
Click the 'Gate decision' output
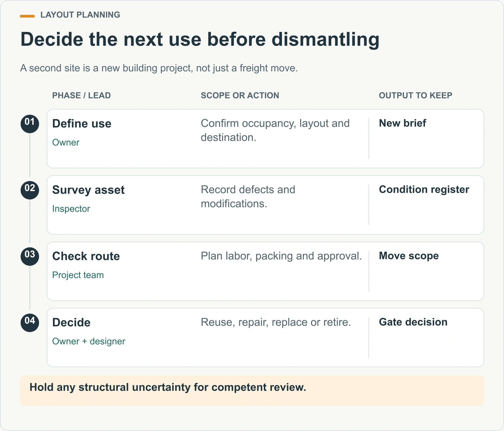[x=413, y=322]
